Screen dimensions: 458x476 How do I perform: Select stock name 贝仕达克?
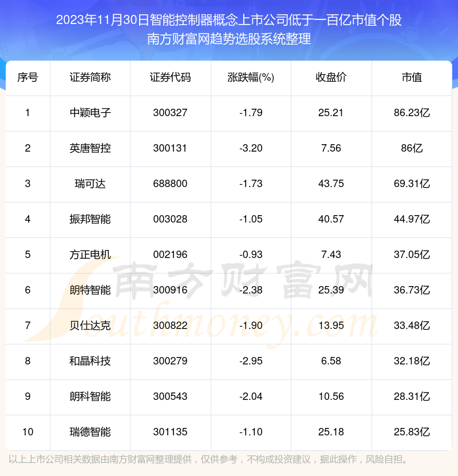(90, 326)
